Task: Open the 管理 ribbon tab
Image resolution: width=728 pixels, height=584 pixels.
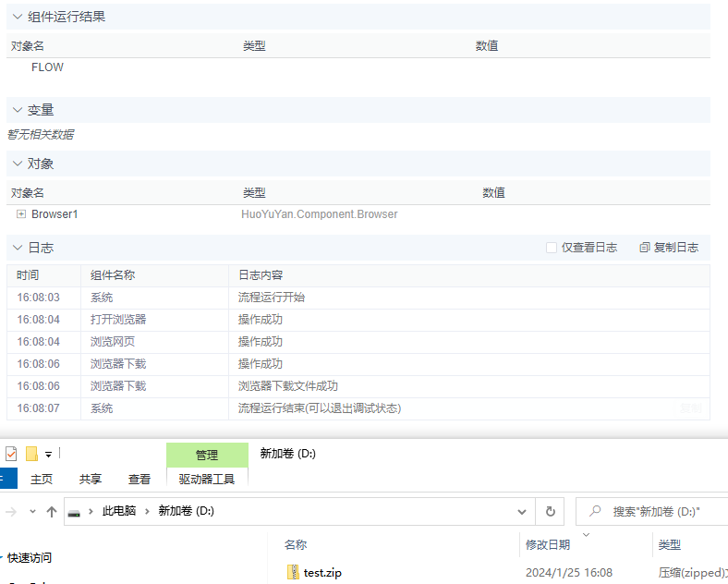Action: 207,455
